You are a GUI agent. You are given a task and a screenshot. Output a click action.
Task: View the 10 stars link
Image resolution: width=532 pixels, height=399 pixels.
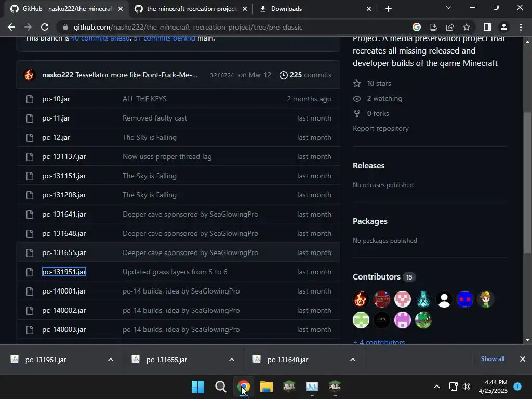[x=372, y=83]
